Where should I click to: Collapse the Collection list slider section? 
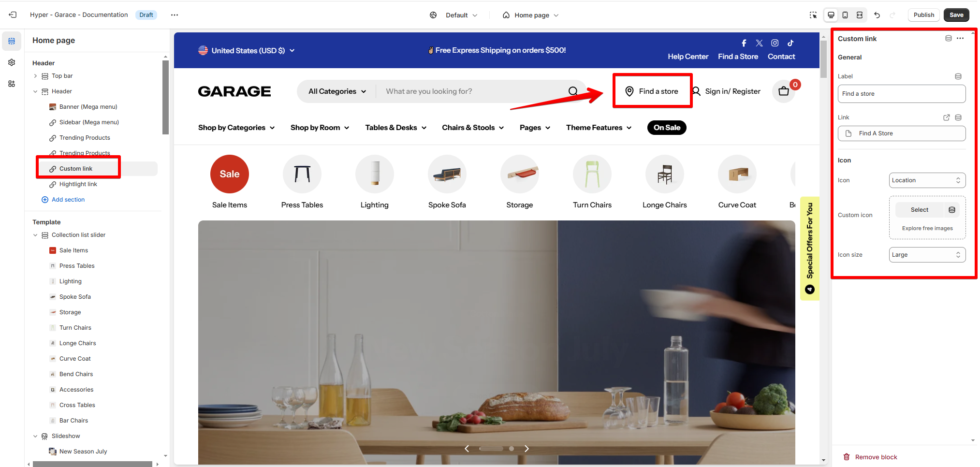35,235
